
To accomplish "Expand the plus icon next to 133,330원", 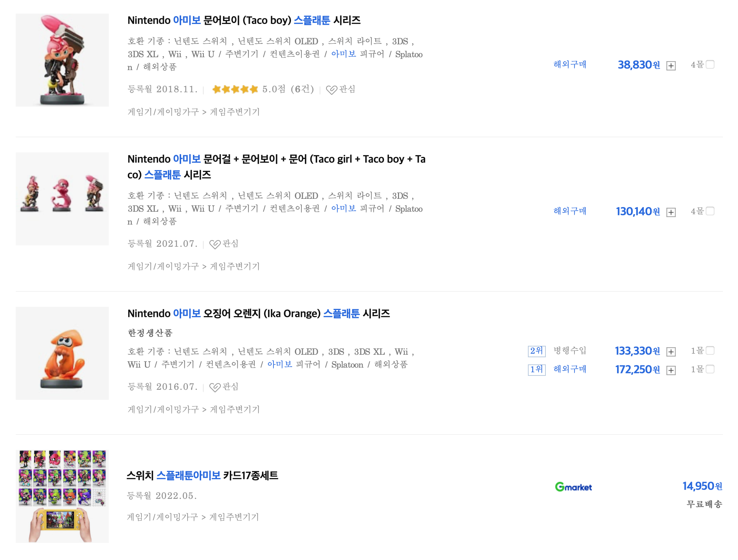I will point(671,352).
